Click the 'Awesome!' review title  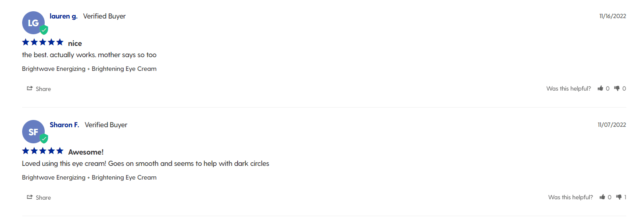click(86, 152)
